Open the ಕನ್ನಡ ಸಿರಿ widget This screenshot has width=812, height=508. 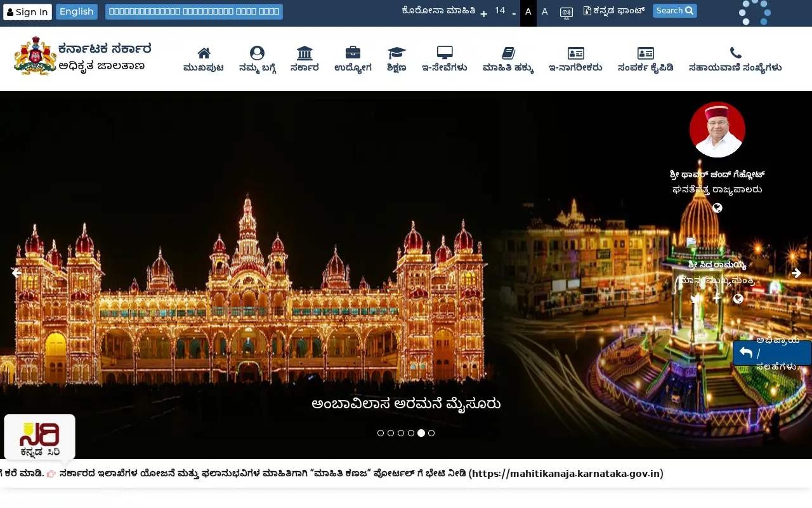tap(39, 437)
